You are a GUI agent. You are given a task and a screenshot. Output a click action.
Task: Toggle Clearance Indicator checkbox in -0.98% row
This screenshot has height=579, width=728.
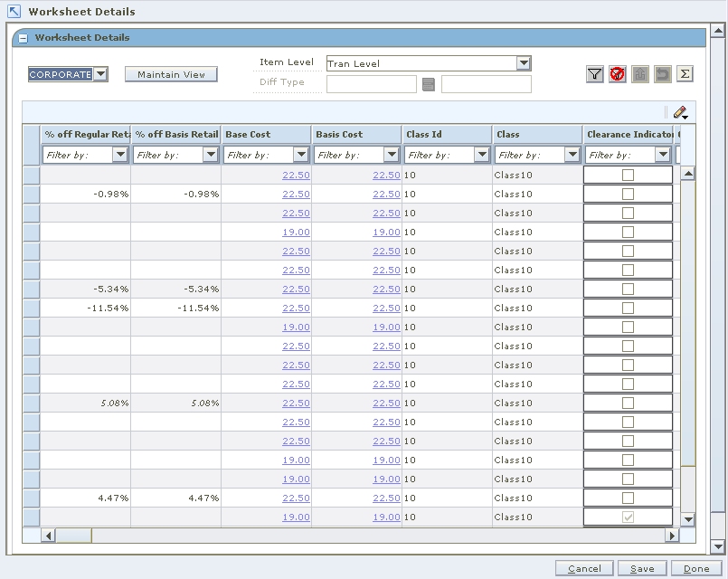(x=628, y=195)
